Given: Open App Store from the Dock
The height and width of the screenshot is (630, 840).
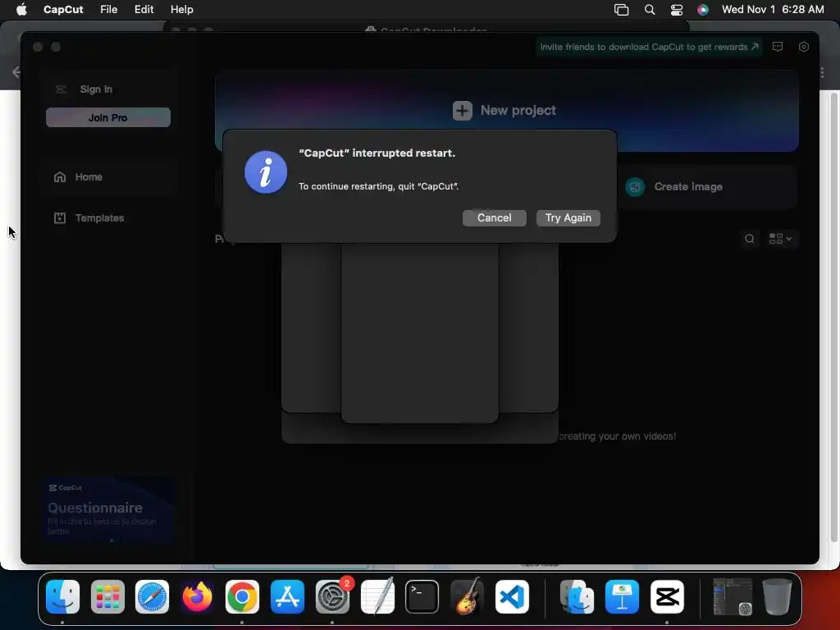Looking at the screenshot, I should click(287, 596).
